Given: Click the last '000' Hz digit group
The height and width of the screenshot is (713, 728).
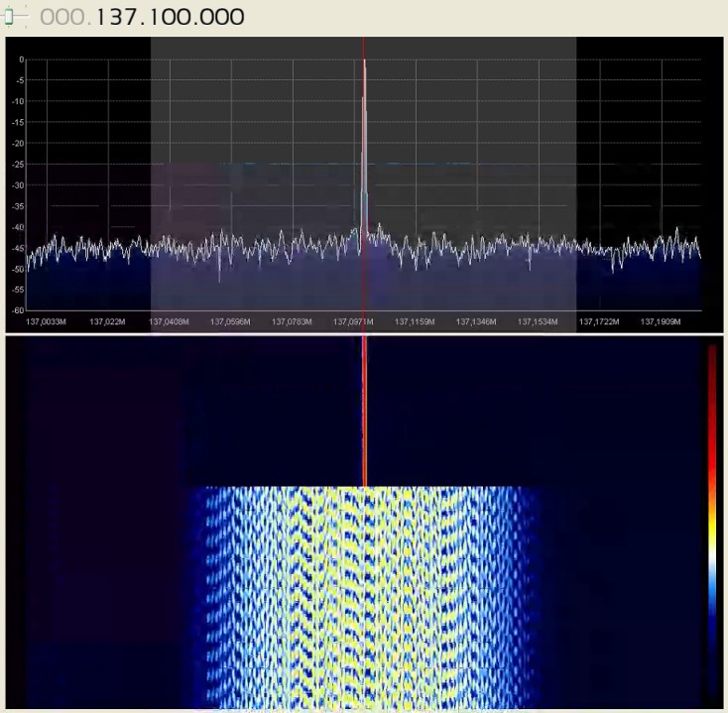Looking at the screenshot, I should point(219,18).
